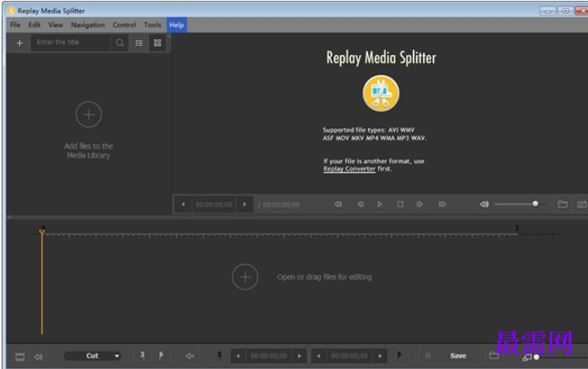Image resolution: width=588 pixels, height=369 pixels.
Task: Switch media library to grid view
Action: click(157, 42)
